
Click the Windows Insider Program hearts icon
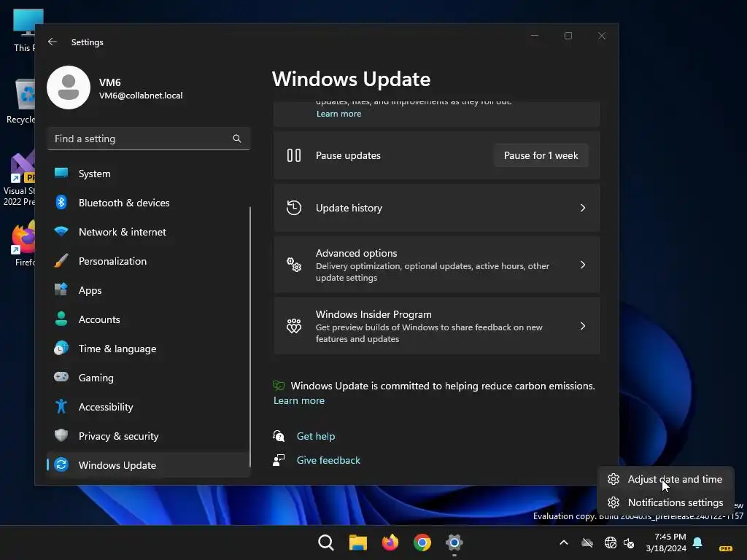(x=294, y=326)
